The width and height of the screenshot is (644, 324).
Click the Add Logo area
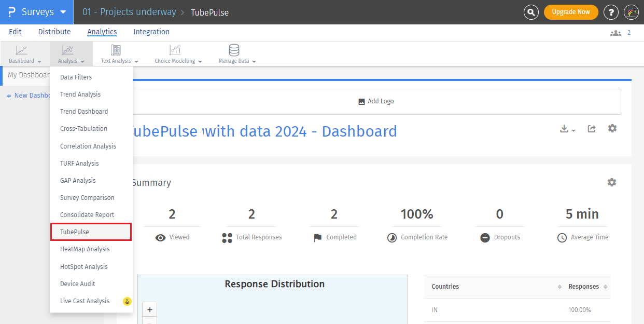click(376, 101)
